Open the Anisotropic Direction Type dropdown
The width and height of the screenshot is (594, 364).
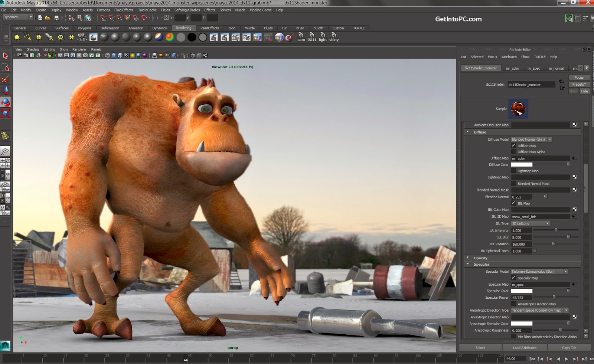(x=540, y=310)
